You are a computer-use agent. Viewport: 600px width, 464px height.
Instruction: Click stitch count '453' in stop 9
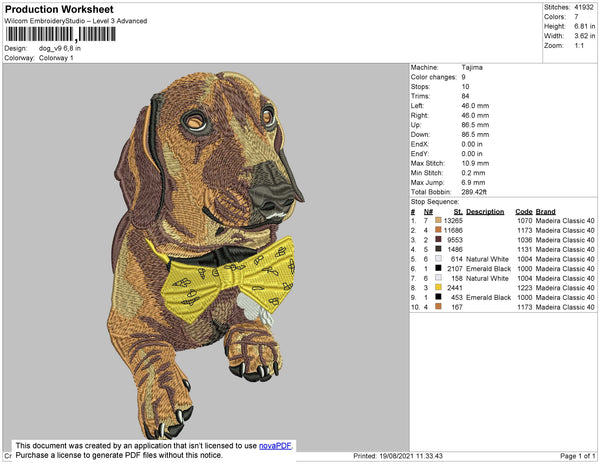pos(457,297)
